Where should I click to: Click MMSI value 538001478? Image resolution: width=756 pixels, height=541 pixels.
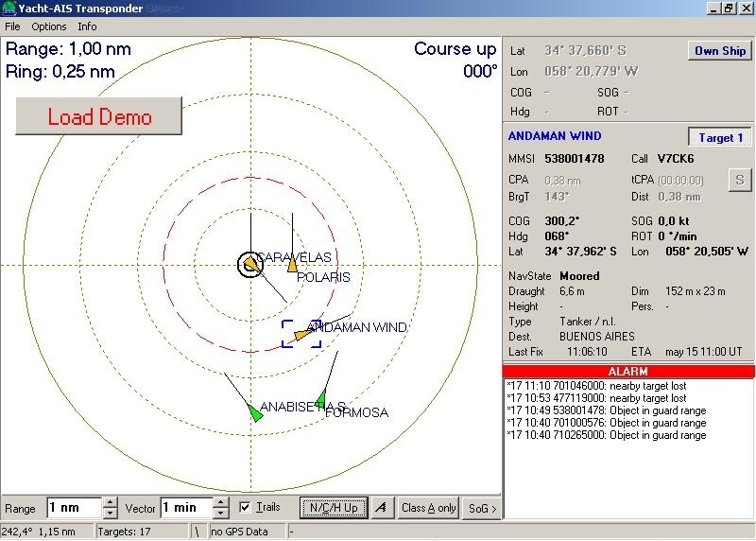(575, 159)
